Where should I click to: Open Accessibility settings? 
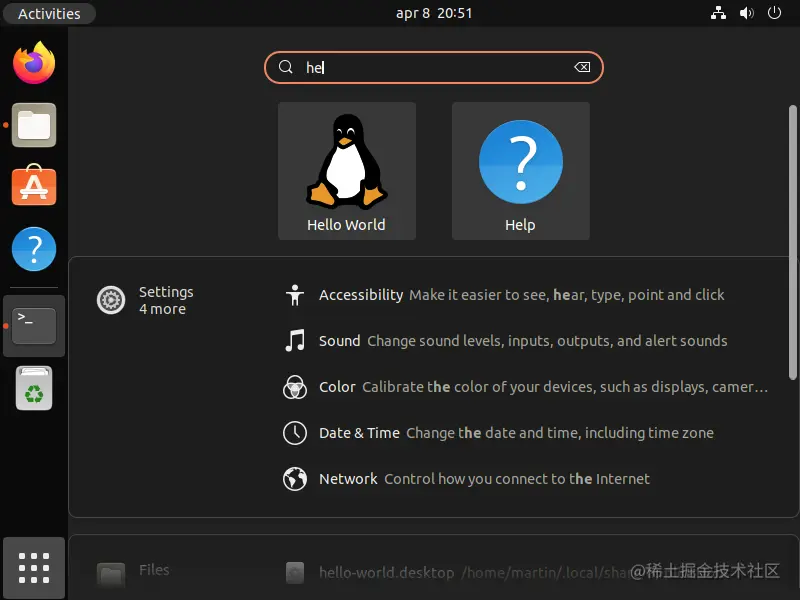click(361, 295)
